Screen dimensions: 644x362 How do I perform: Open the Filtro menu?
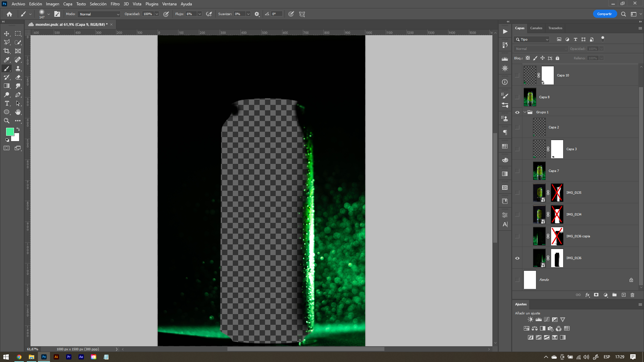[115, 4]
